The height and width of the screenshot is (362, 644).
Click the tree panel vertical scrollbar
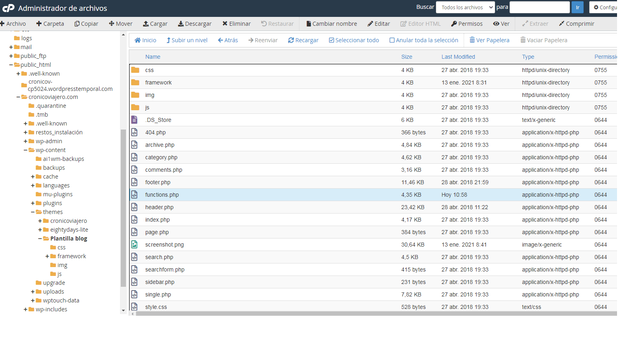coord(123,208)
